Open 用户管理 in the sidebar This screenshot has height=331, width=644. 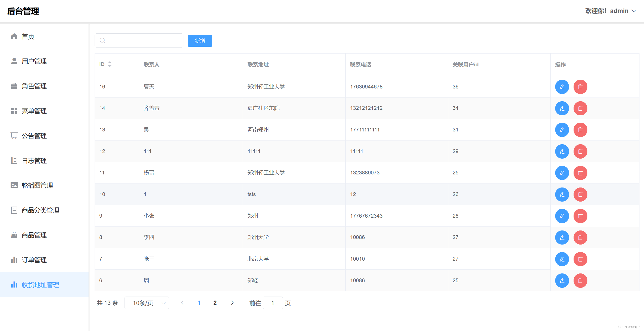(44, 61)
